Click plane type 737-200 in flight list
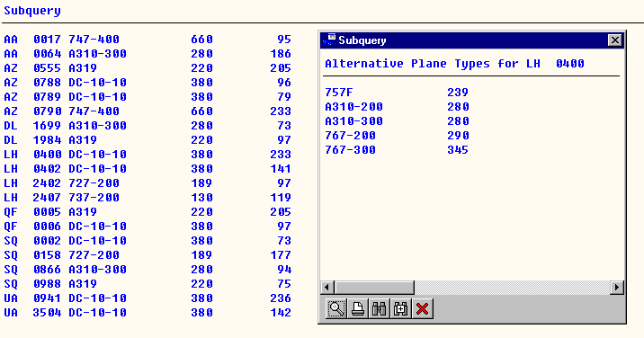 [x=94, y=198]
